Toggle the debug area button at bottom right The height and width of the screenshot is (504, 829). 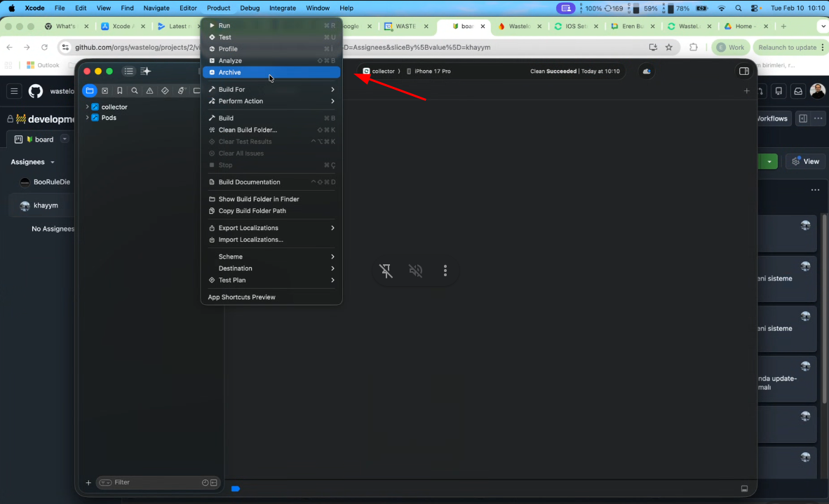(744, 489)
